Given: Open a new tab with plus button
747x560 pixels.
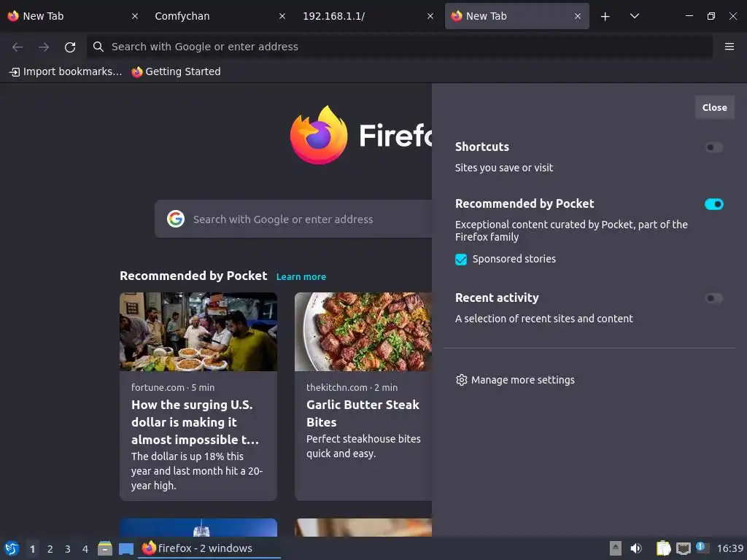Looking at the screenshot, I should (x=605, y=17).
